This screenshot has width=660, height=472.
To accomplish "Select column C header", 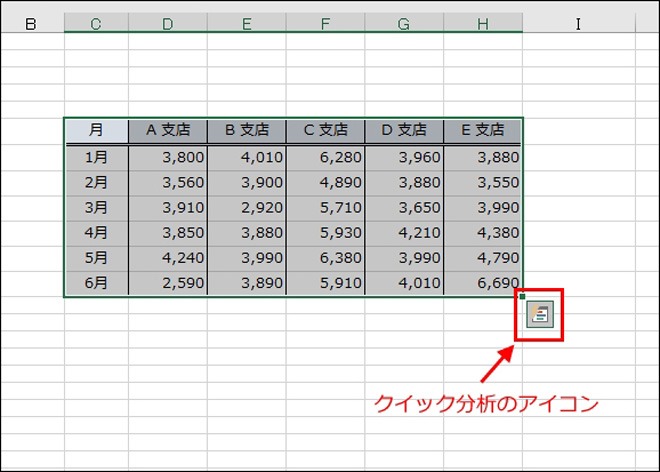I will coord(96,23).
